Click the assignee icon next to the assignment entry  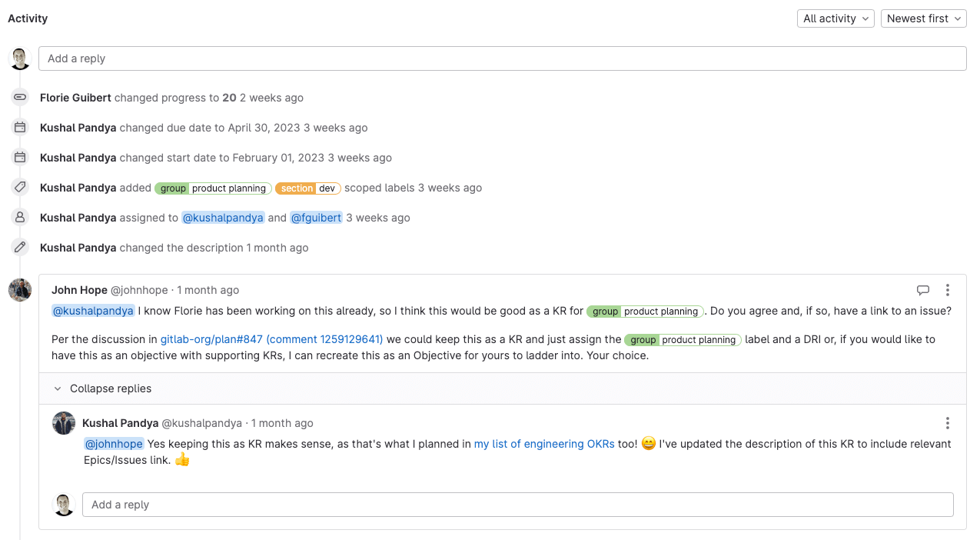coord(19,217)
